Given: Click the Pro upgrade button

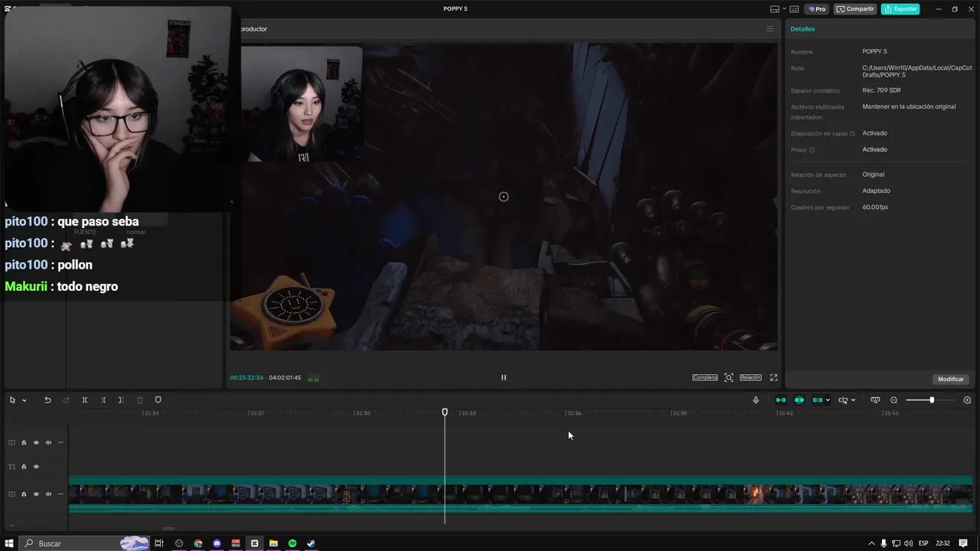Looking at the screenshot, I should tap(817, 9).
